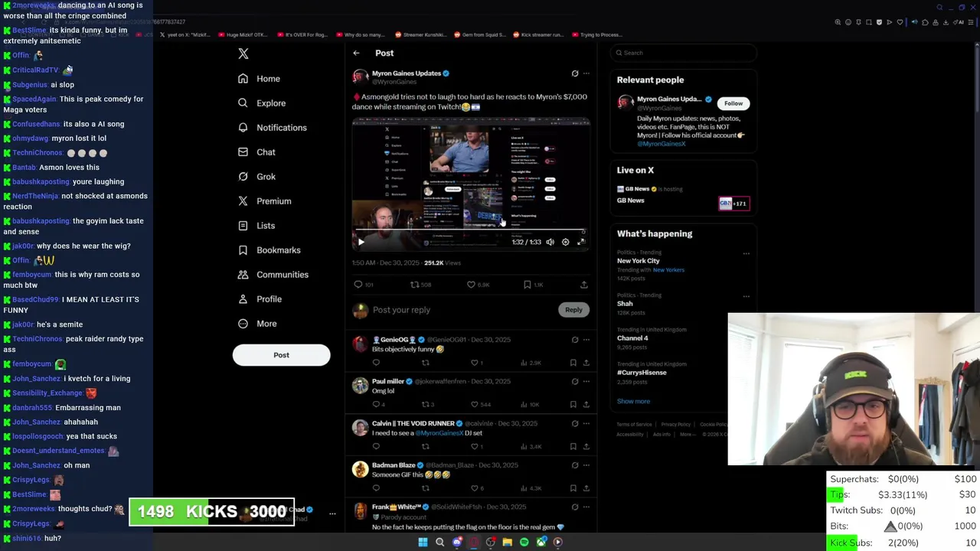Viewport: 980px width, 551px height.
Task: Click the Bookmarks icon in sidebar
Action: (243, 250)
